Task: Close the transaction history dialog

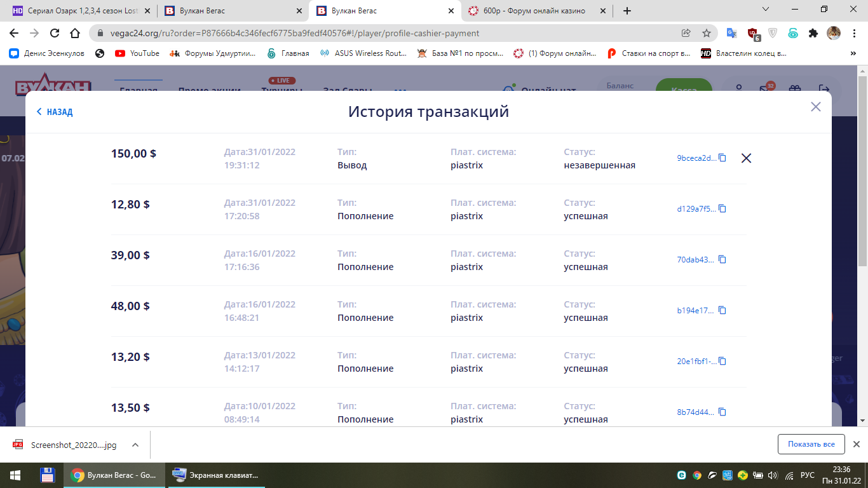Action: pyautogui.click(x=816, y=107)
